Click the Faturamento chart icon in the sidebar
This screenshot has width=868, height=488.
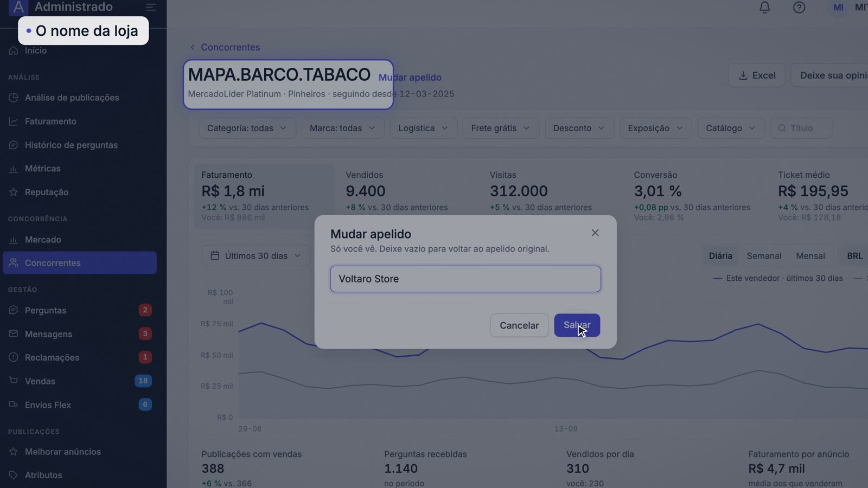(x=14, y=121)
